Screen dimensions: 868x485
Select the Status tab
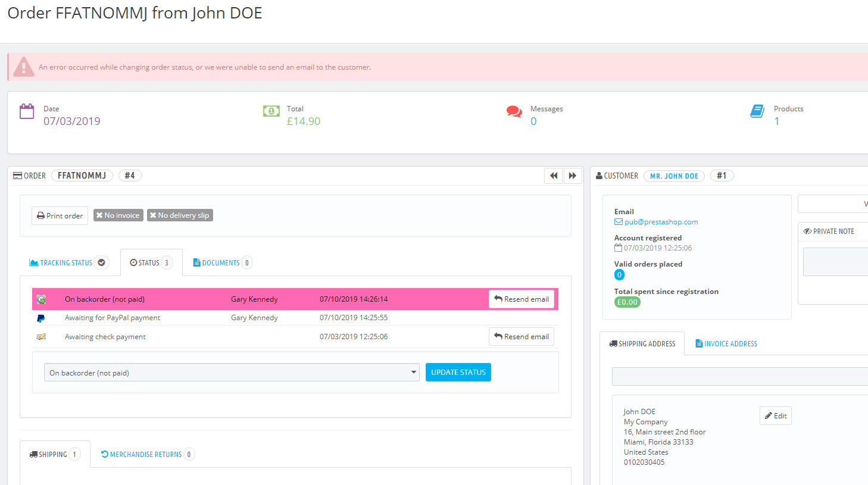click(151, 262)
